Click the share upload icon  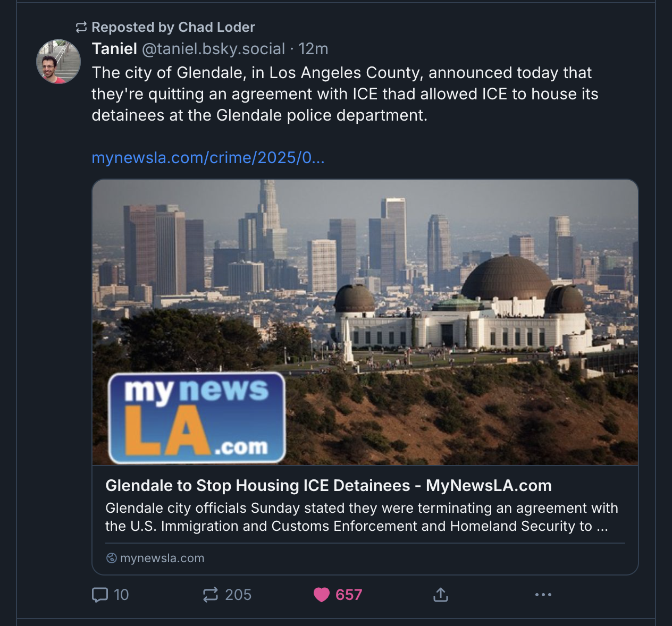click(441, 595)
